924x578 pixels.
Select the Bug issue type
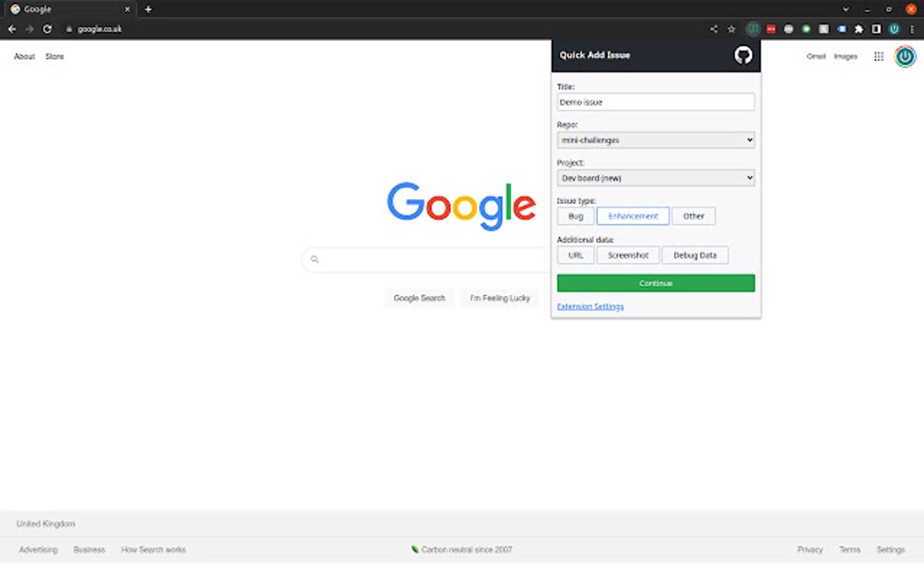point(575,216)
